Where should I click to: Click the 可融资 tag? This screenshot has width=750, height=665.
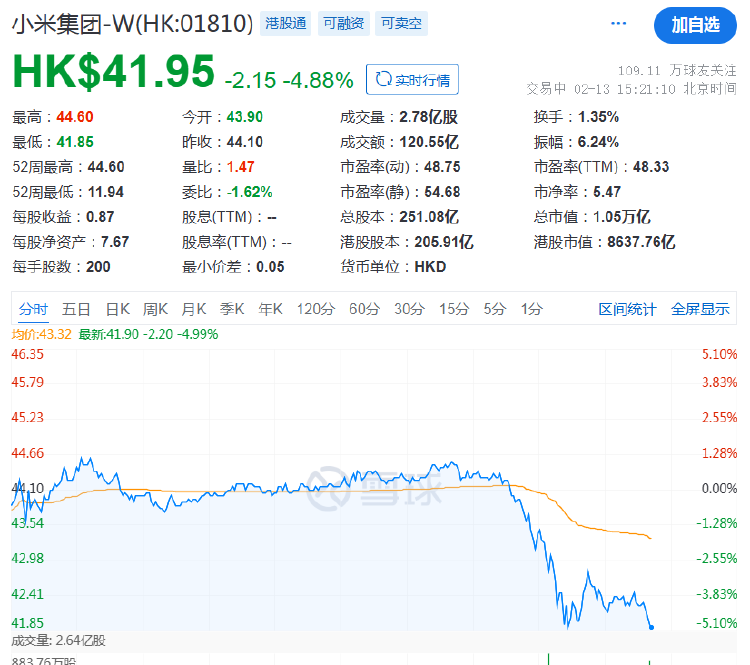tap(343, 23)
